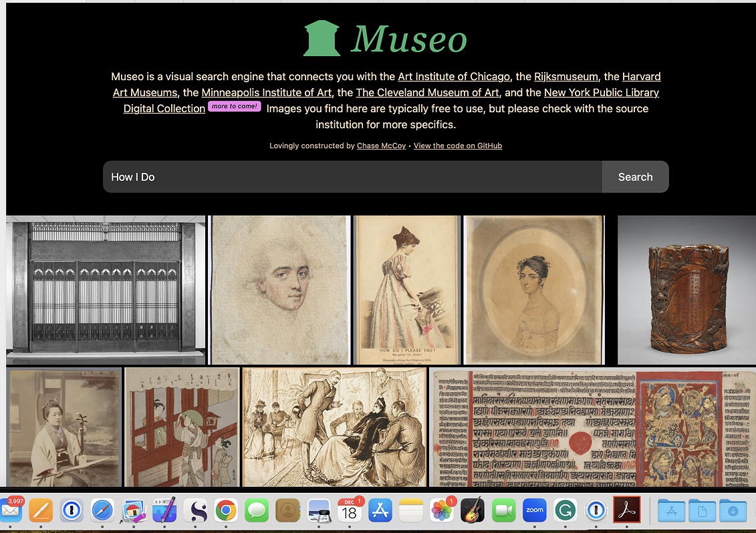This screenshot has height=533, width=756.
Task: Open the Documents folder in dock
Action: [x=703, y=510]
